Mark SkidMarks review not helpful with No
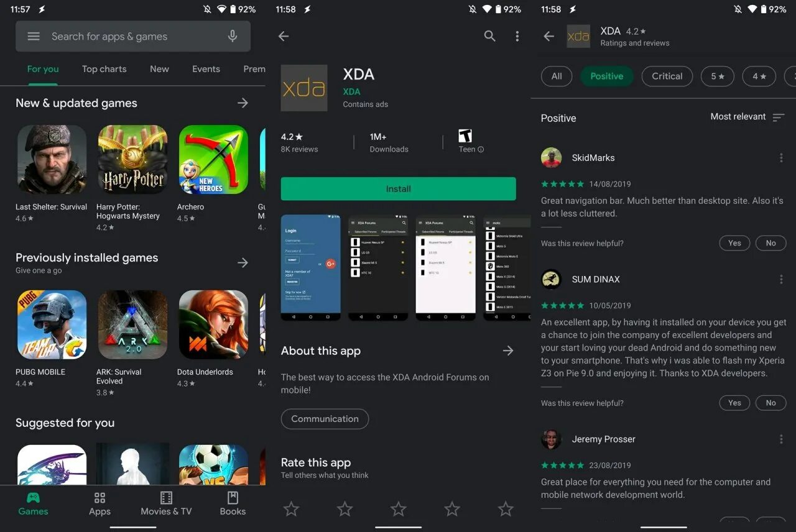Screen dimensions: 796x532 pyautogui.click(x=771, y=243)
